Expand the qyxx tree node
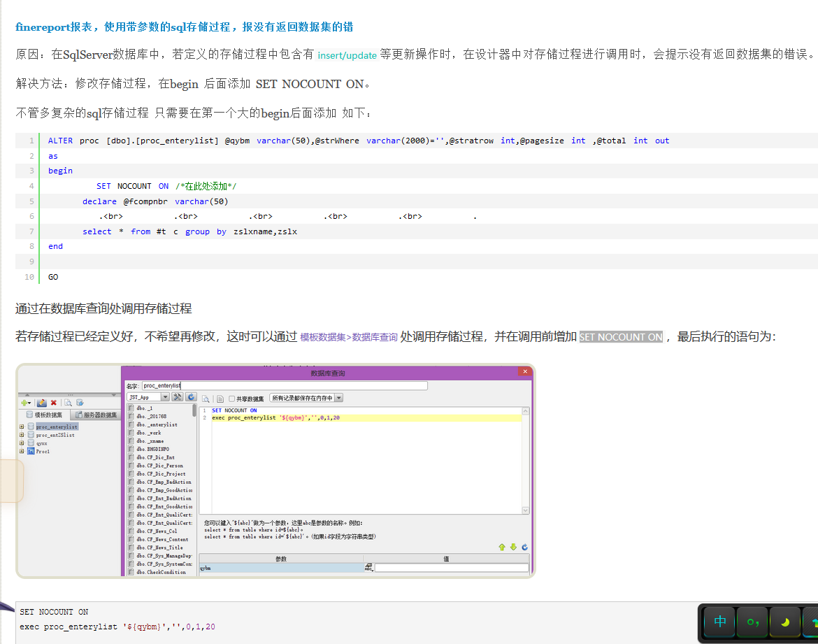 [x=22, y=443]
